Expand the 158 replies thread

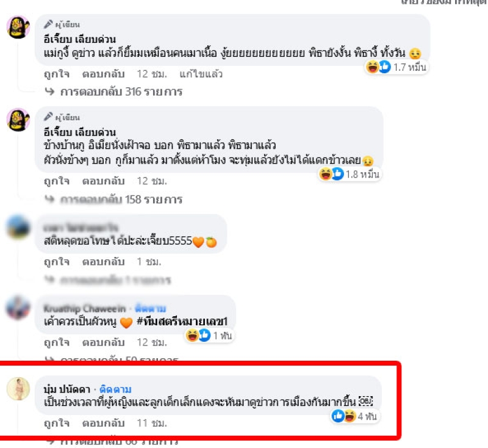point(113,200)
